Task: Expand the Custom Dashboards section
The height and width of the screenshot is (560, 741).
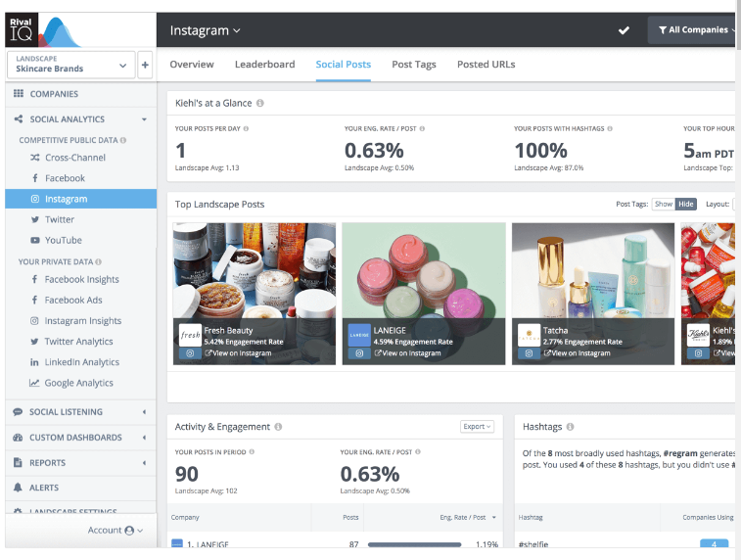Action: coord(144,438)
